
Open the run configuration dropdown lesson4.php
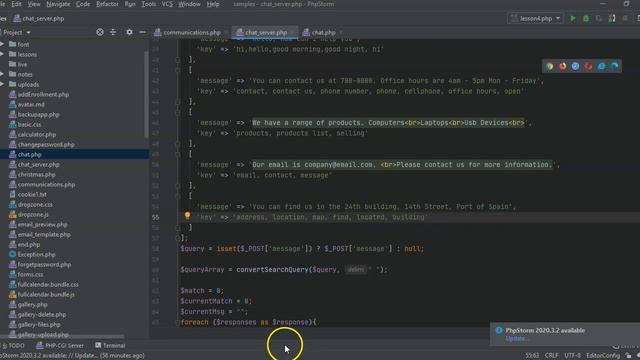pos(535,18)
